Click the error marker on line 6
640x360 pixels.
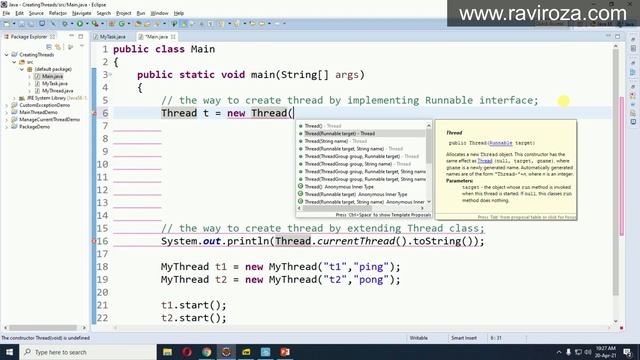(x=94, y=113)
